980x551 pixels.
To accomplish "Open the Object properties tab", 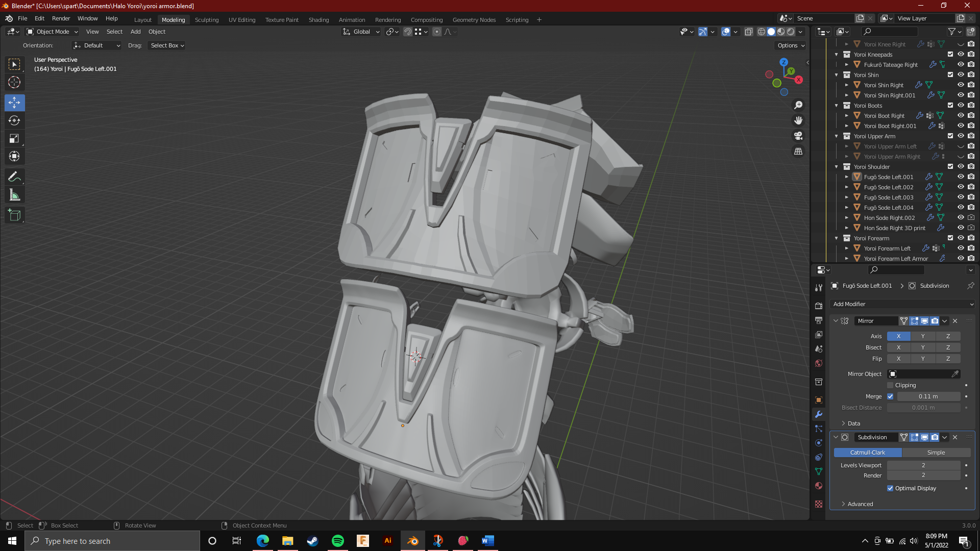I will click(x=819, y=400).
